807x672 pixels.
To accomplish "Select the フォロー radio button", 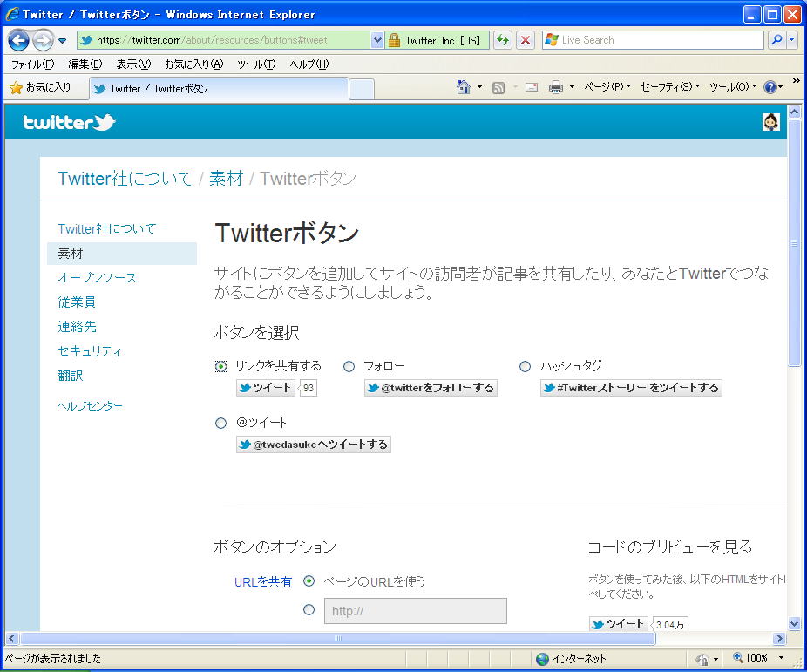I will point(349,366).
